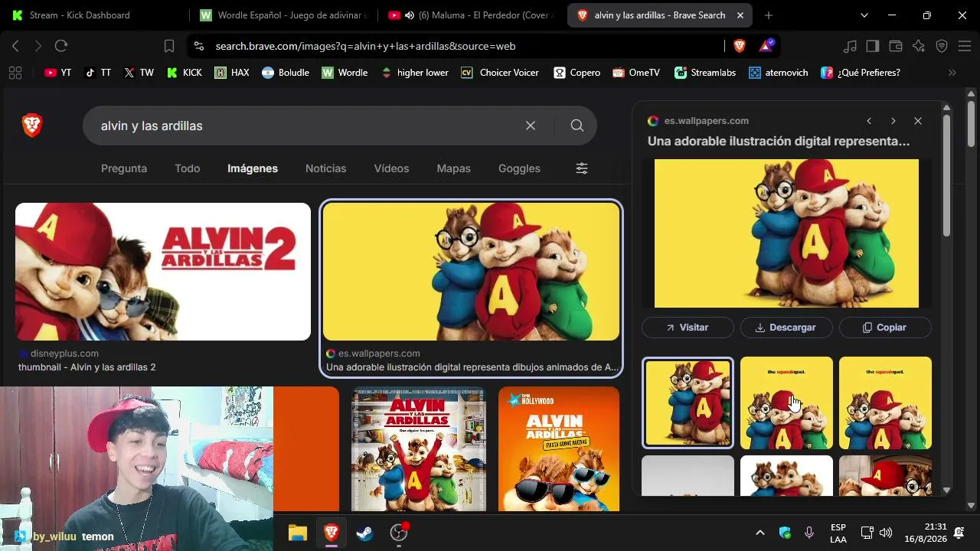Image resolution: width=980 pixels, height=551 pixels.
Task: Reload the current page
Action: point(61,46)
